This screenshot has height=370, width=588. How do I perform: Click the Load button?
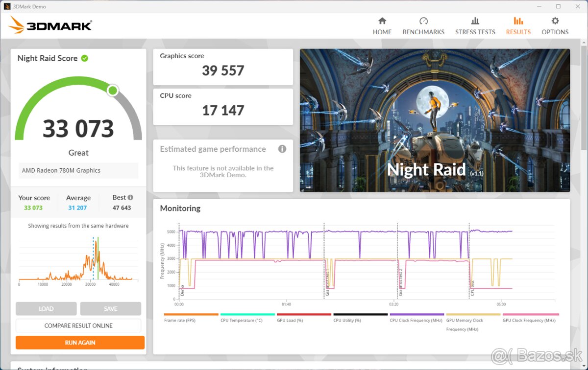pyautogui.click(x=46, y=309)
